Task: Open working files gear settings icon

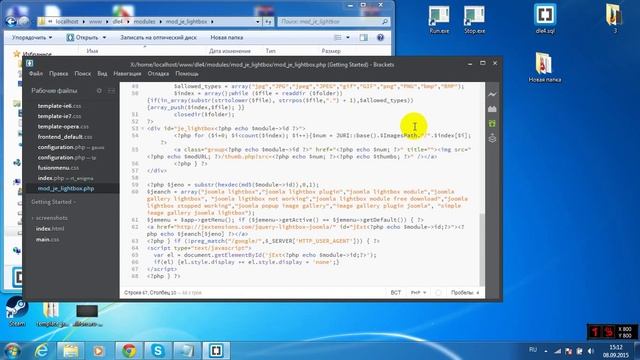Action: pyautogui.click(x=99, y=91)
